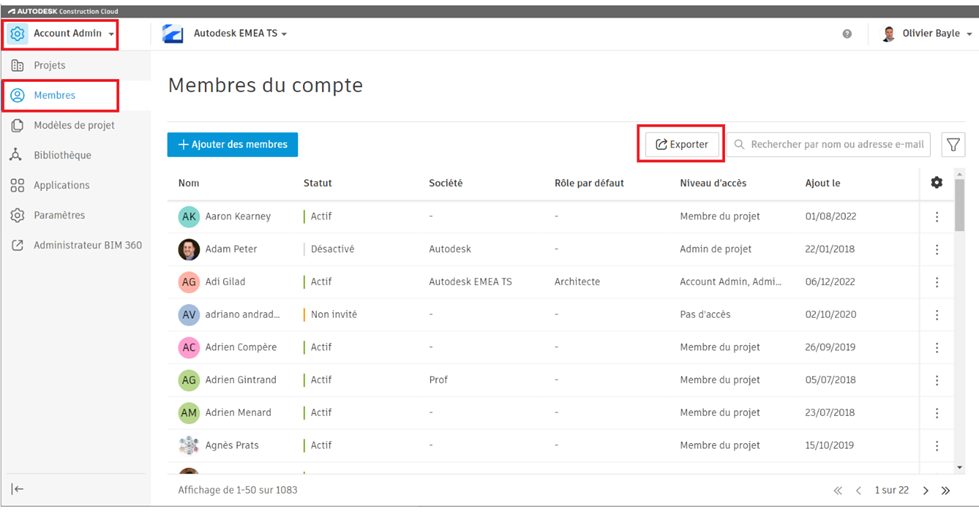Image resolution: width=979 pixels, height=525 pixels.
Task: Click the Niveau d'accès column header
Action: (x=713, y=183)
